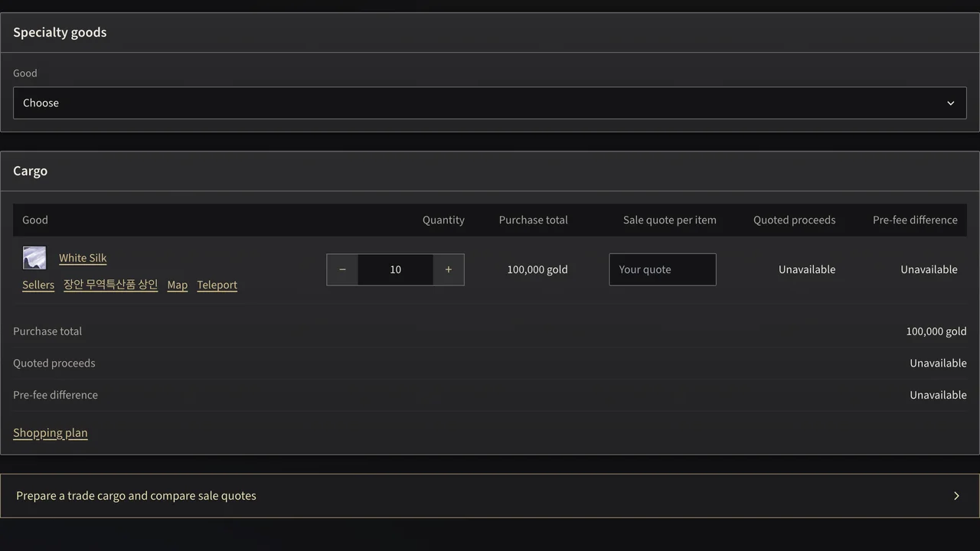Viewport: 980px width, 551px height.
Task: Click the Purchase total summary value 100,000 gold
Action: point(936,331)
